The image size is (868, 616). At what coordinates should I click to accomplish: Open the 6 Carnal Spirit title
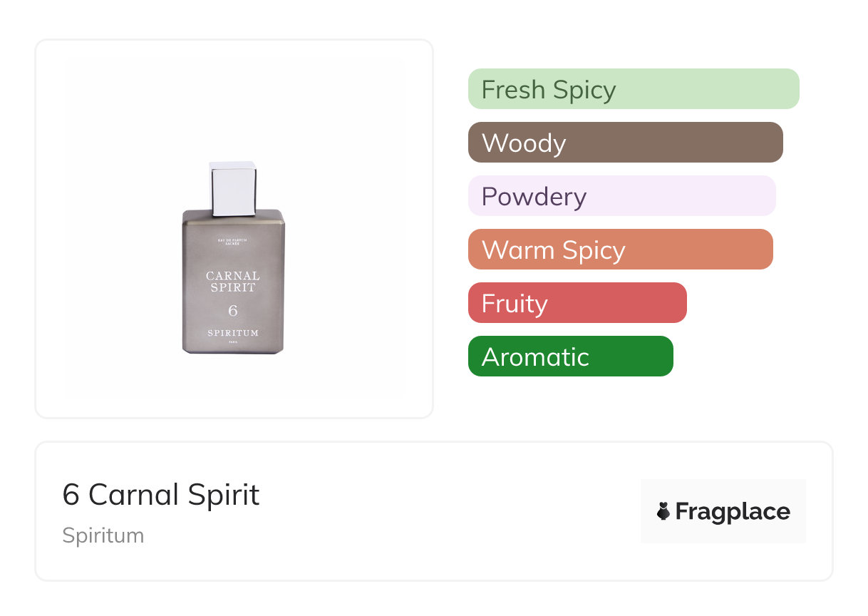(x=161, y=494)
